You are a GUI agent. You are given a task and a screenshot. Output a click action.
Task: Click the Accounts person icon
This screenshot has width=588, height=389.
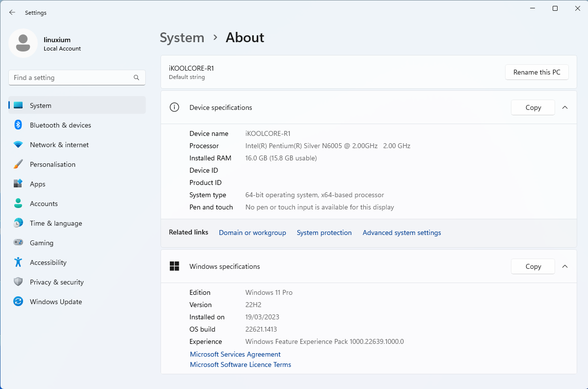click(18, 203)
